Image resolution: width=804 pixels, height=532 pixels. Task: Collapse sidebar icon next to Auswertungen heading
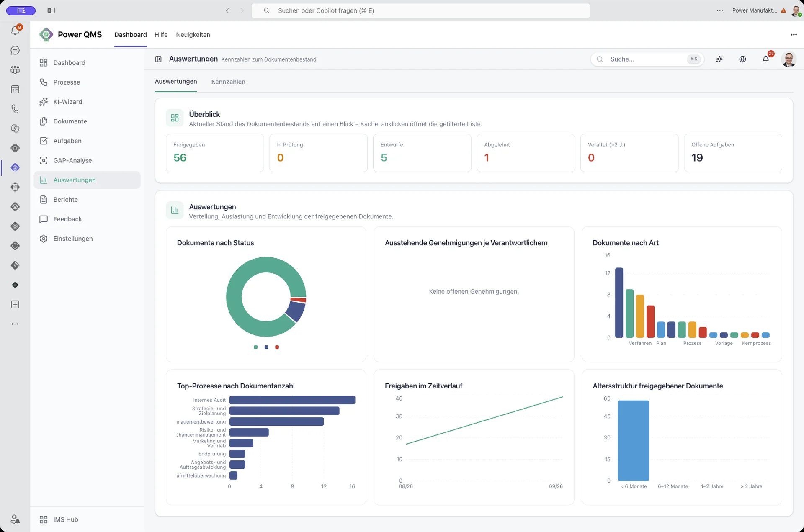[x=158, y=59]
